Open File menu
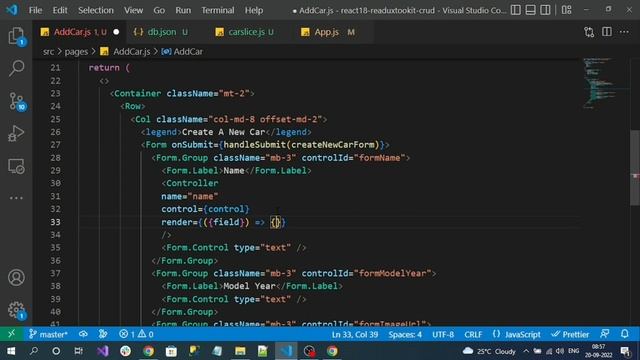640x360 pixels. pos(35,10)
